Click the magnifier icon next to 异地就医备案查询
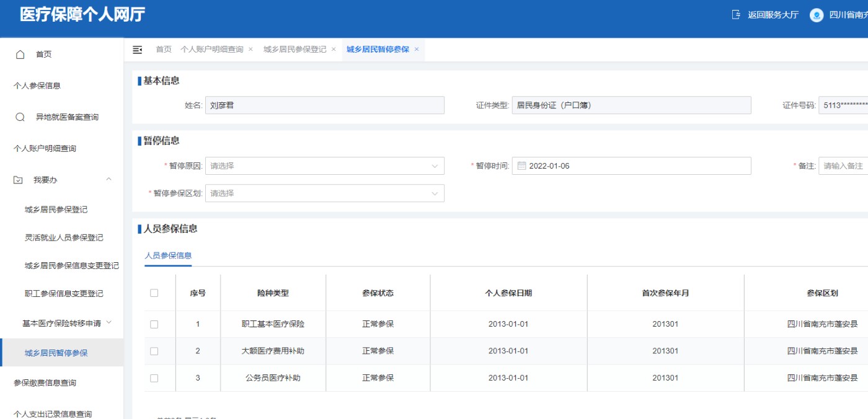 pos(20,117)
